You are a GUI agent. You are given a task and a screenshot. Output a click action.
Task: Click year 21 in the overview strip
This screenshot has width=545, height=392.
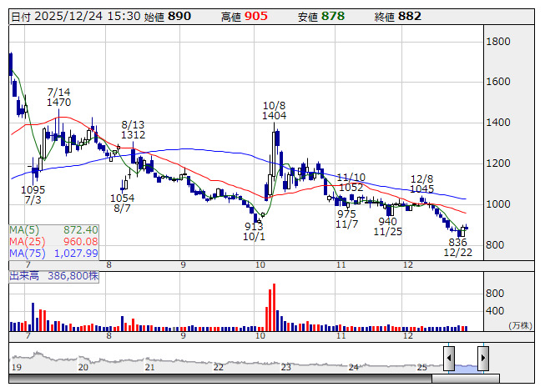(x=149, y=367)
